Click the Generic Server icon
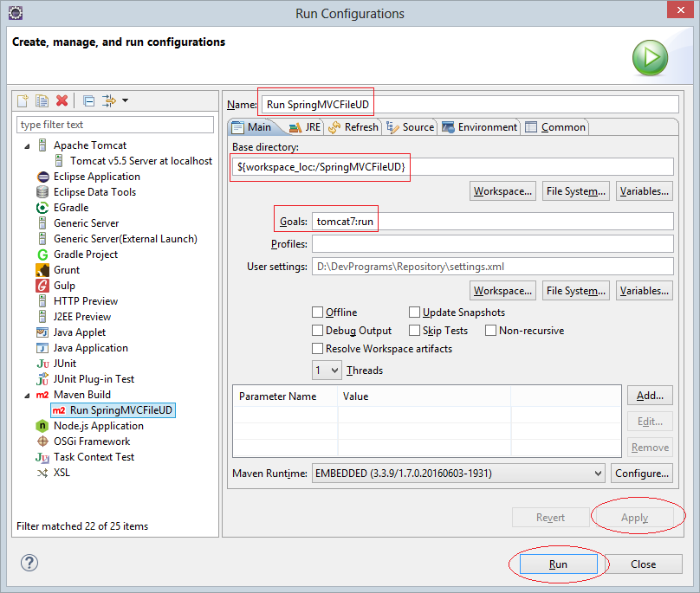The width and height of the screenshot is (700, 593). (42, 223)
